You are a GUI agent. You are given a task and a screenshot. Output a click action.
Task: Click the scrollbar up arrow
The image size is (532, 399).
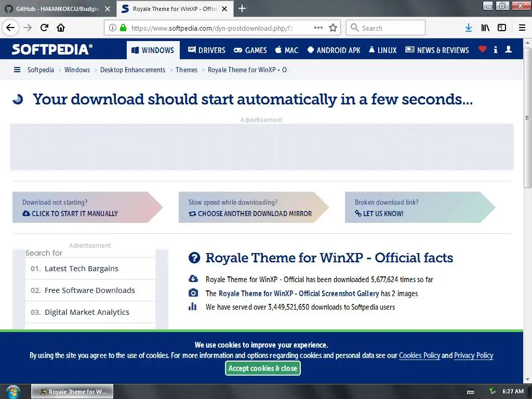pyautogui.click(x=527, y=43)
